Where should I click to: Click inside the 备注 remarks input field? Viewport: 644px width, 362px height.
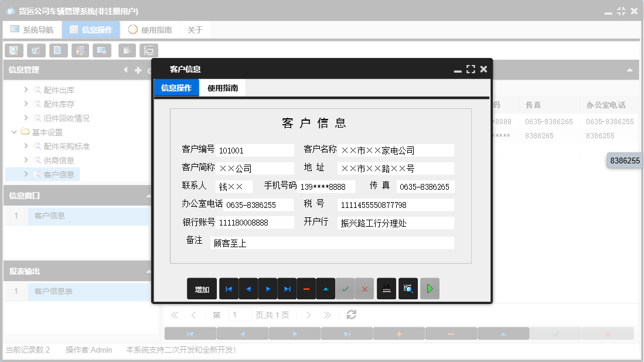tap(331, 242)
